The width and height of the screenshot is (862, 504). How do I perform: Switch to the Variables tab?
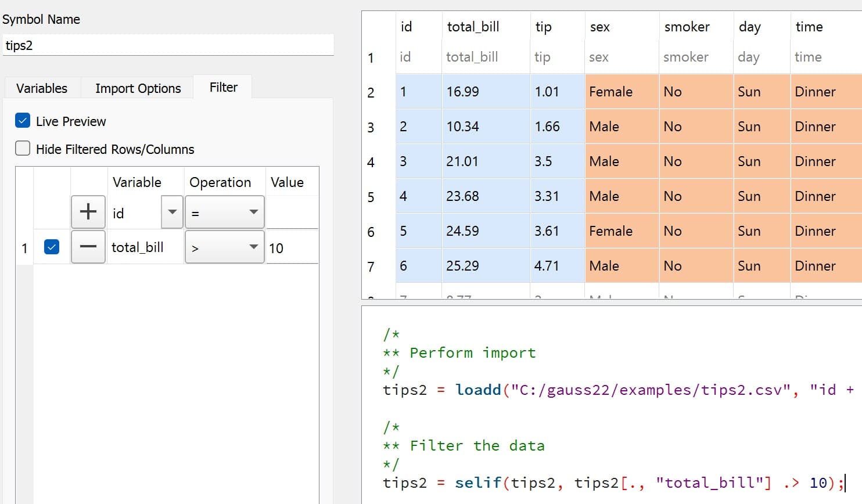(42, 88)
